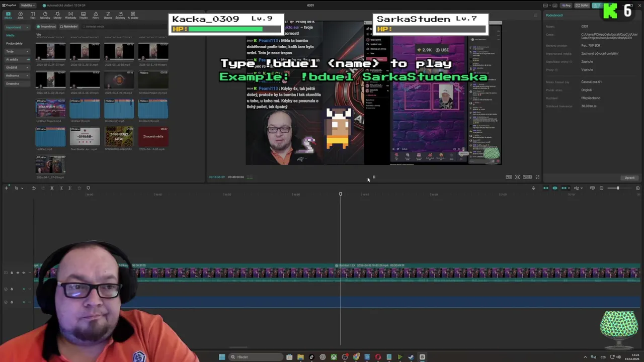
Task: Open the Text tool tab
Action: click(x=33, y=15)
